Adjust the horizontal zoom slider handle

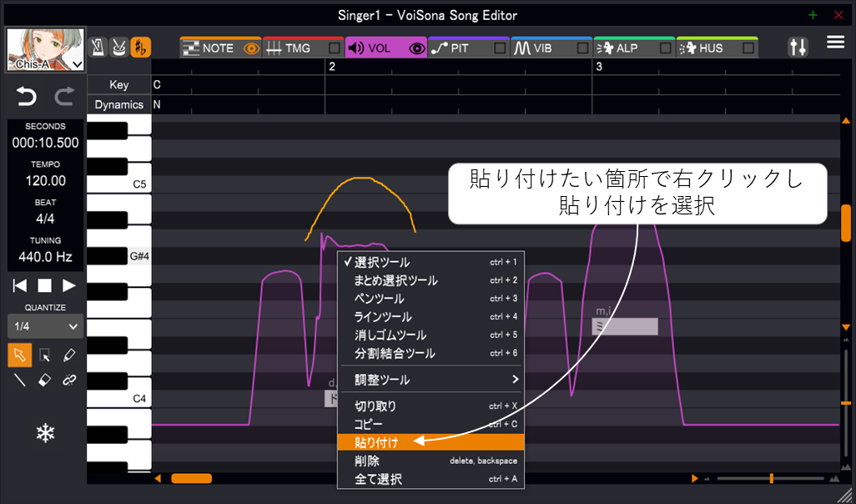point(771,478)
